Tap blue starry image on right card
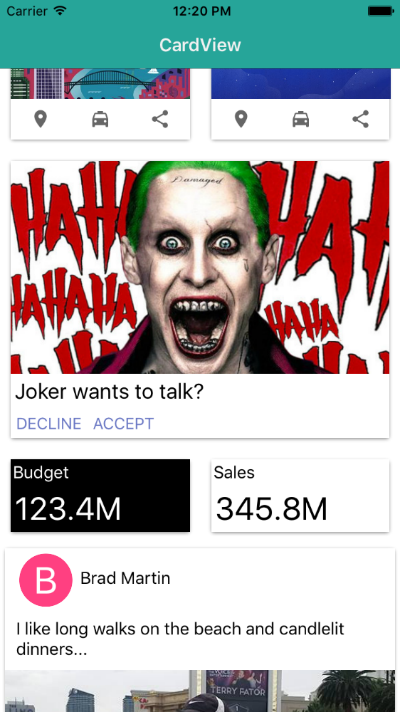The image size is (400, 712). pyautogui.click(x=300, y=84)
